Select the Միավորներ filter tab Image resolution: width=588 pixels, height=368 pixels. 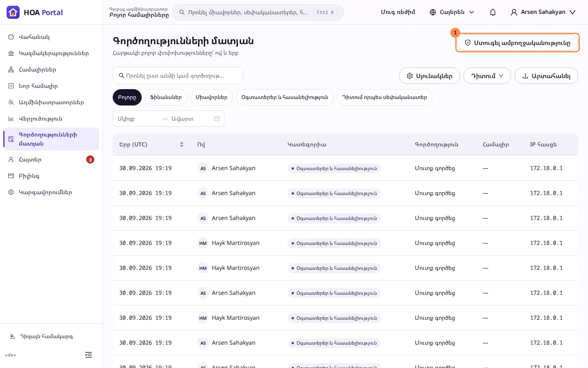pos(212,97)
